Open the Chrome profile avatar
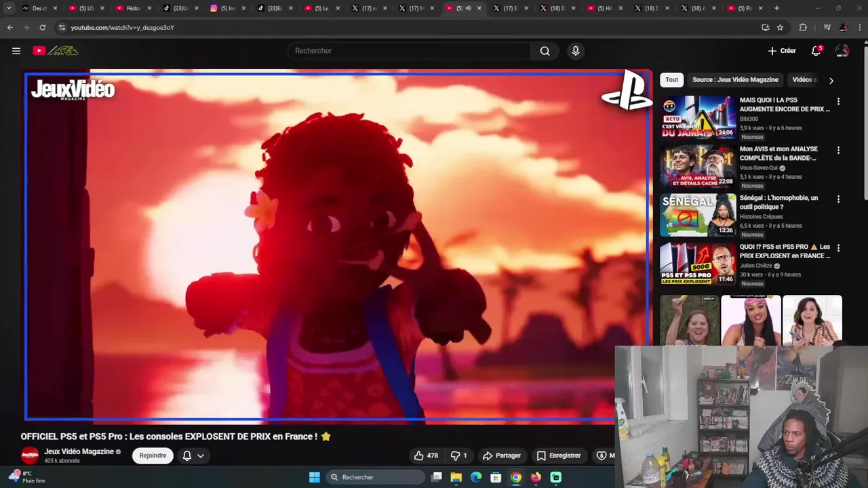The height and width of the screenshot is (488, 868). pyautogui.click(x=844, y=27)
